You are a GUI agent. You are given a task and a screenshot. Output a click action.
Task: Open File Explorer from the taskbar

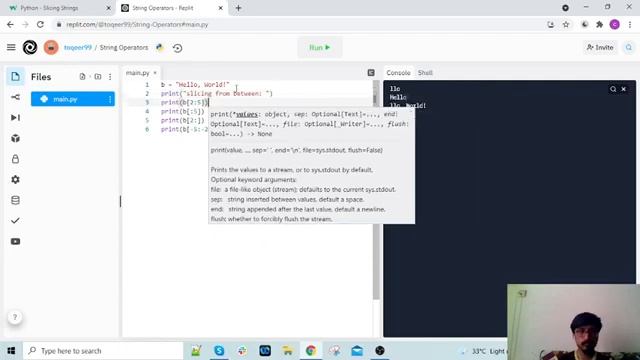click(x=288, y=351)
